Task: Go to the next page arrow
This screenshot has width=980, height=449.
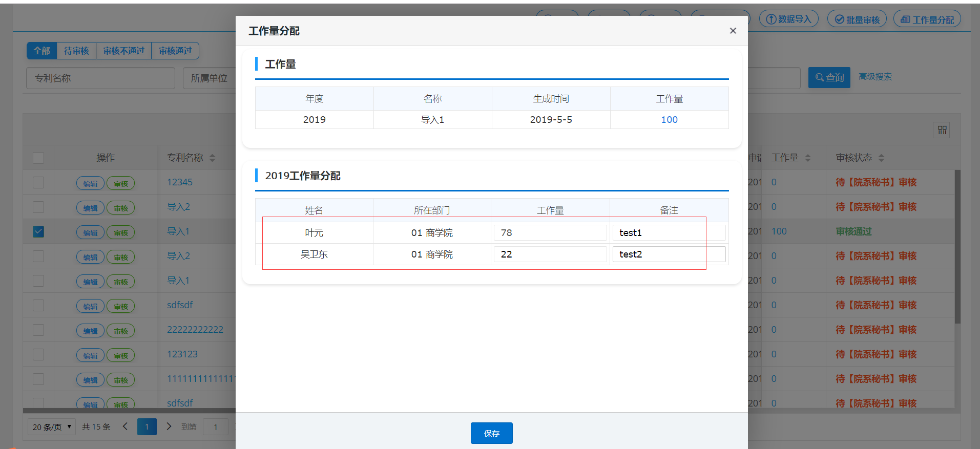Action: [x=169, y=426]
